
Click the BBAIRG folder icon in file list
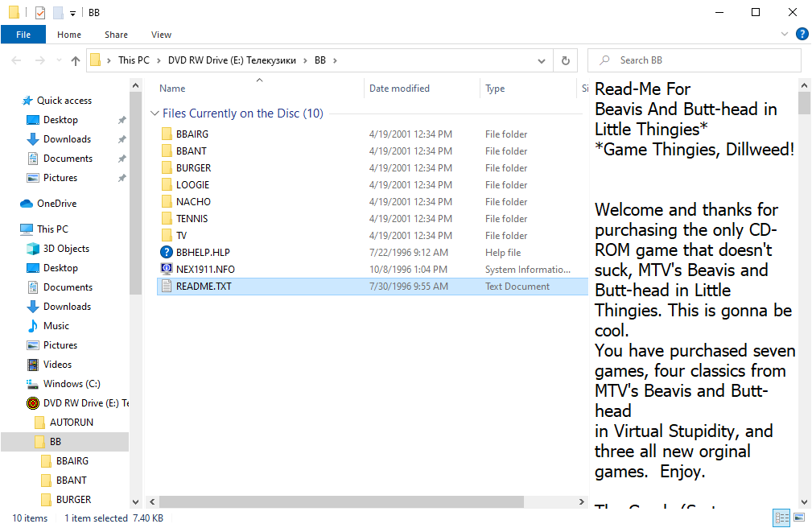point(167,134)
